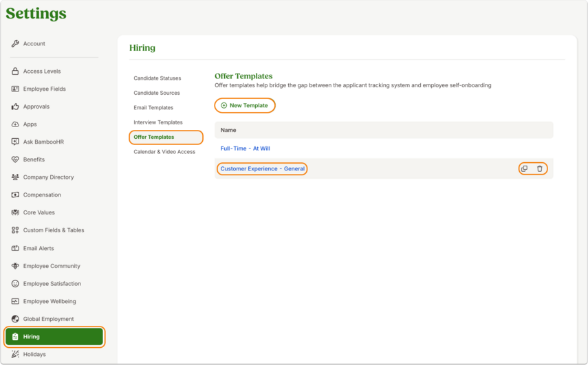Click the Employee Community icon
This screenshot has width=588, height=365.
(15, 266)
